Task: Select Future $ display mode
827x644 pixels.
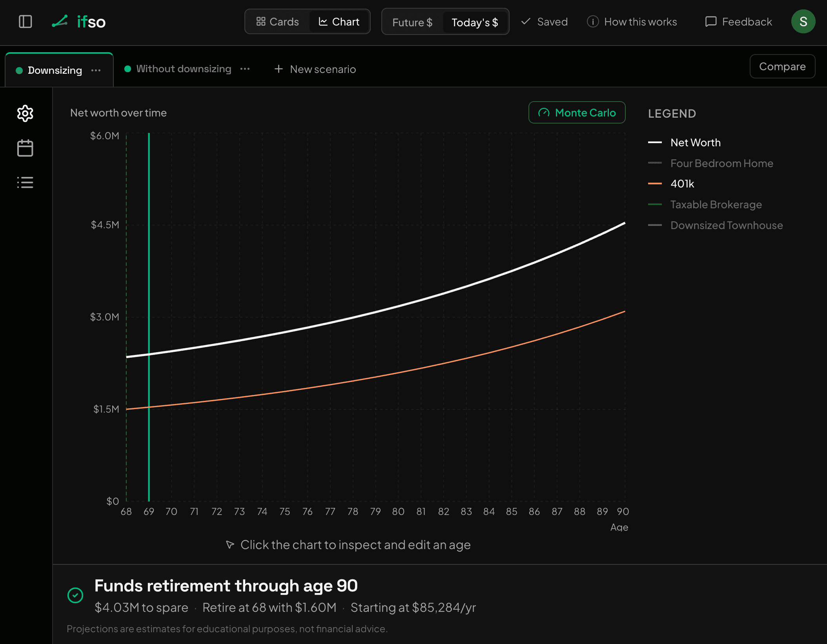Action: (412, 22)
